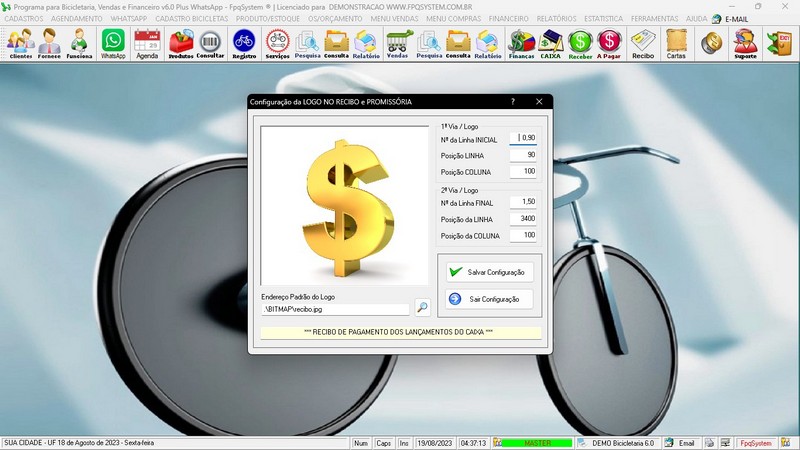Open the Clientes toolbar icon

pos(21,44)
